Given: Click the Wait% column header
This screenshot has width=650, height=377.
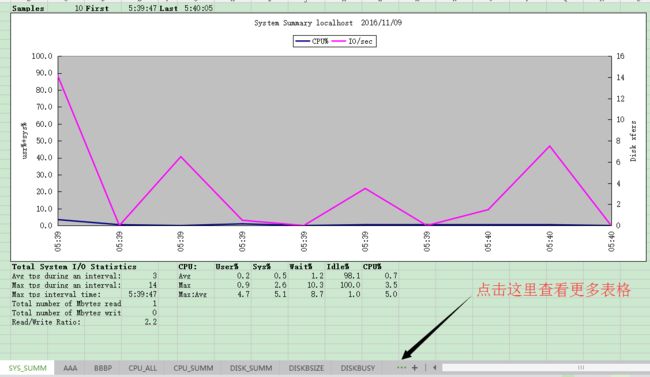Looking at the screenshot, I should (x=301, y=267).
